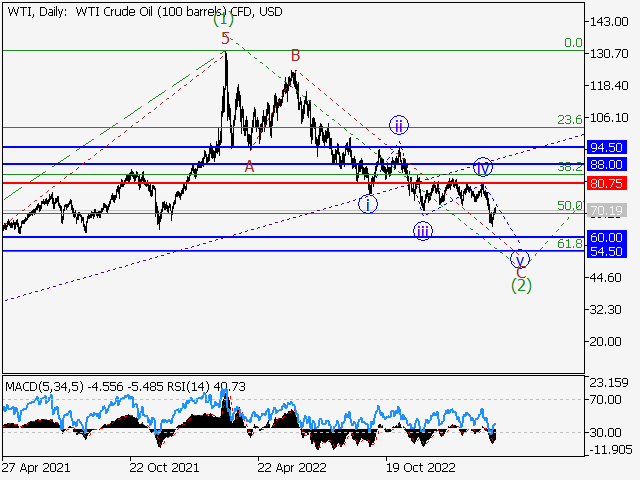This screenshot has height=480, width=640.
Task: Click the circled wave ii marker
Action: pos(399,125)
